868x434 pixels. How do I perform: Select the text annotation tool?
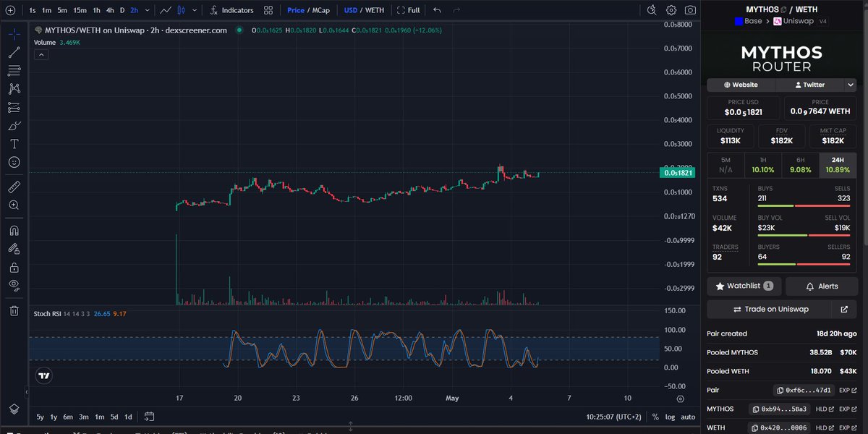14,144
